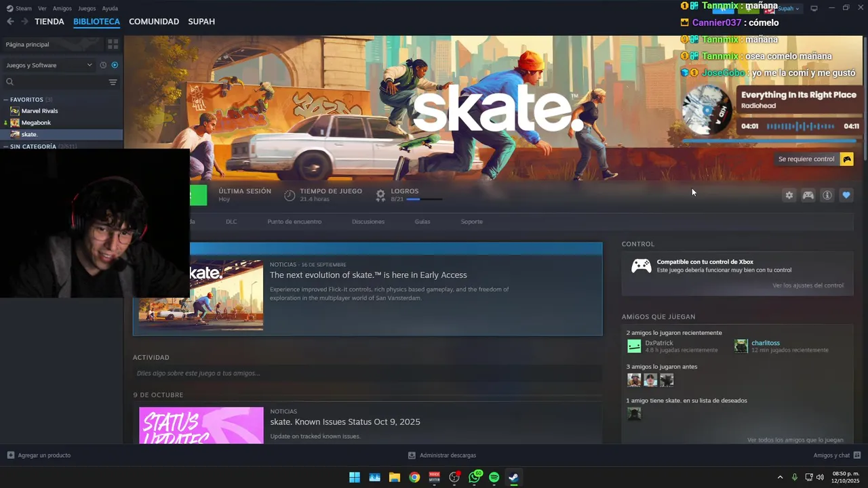The height and width of the screenshot is (488, 868).
Task: Open advanced filters next to search
Action: click(x=113, y=82)
